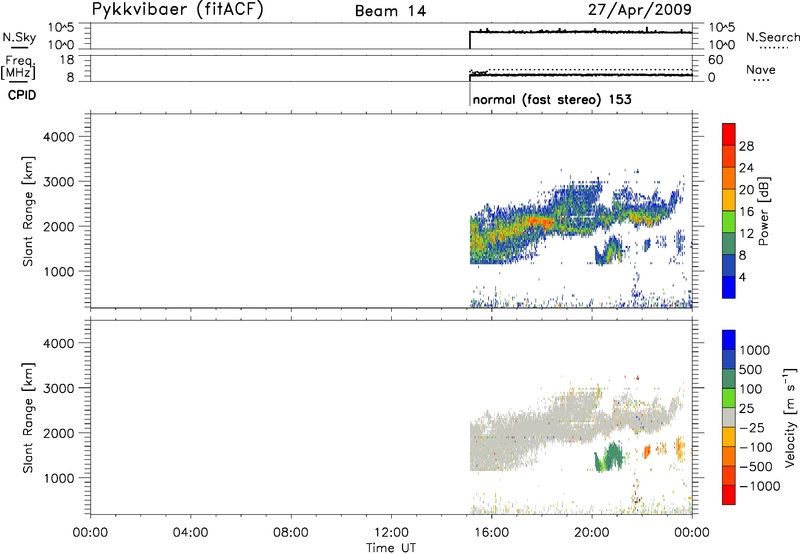The width and height of the screenshot is (800, 554).
Task: Select the 20 label on Power colorbar
Action: (x=746, y=190)
